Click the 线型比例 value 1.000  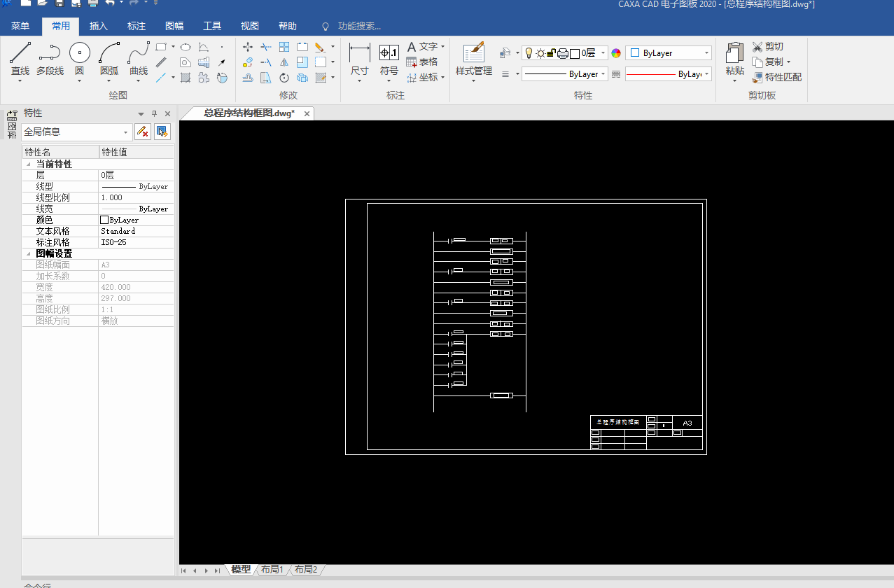click(x=136, y=197)
